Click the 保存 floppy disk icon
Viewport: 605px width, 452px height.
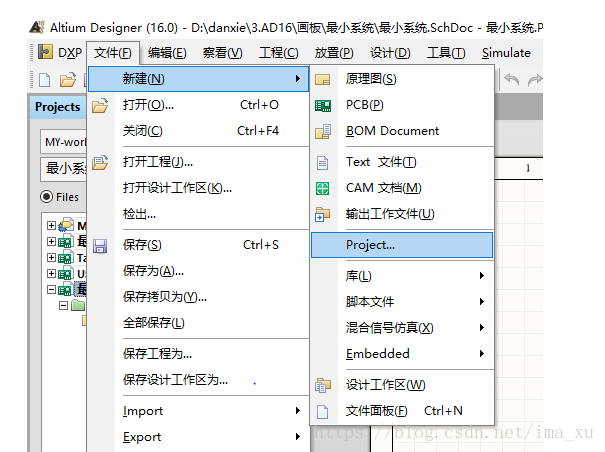(x=100, y=245)
